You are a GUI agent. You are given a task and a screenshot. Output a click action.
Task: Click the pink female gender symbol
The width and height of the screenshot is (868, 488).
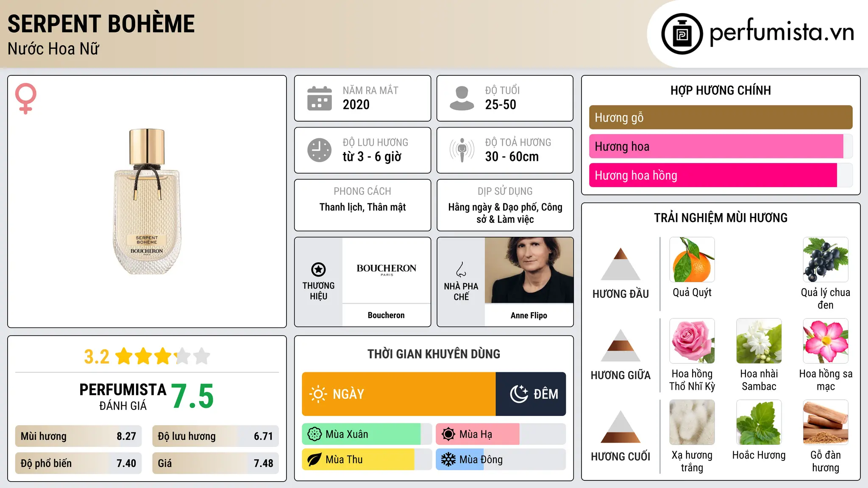point(26,98)
